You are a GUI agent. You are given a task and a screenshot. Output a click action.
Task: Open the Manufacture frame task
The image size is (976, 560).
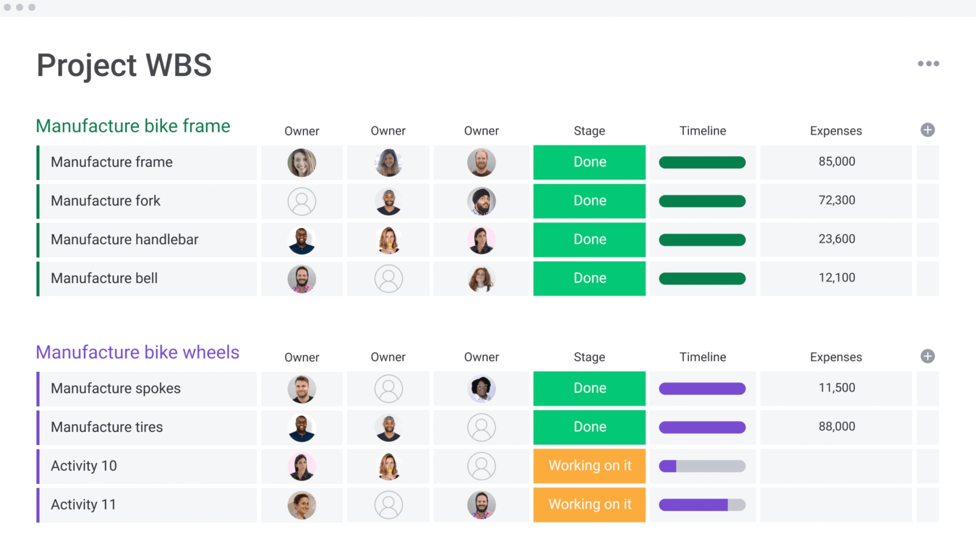112,162
